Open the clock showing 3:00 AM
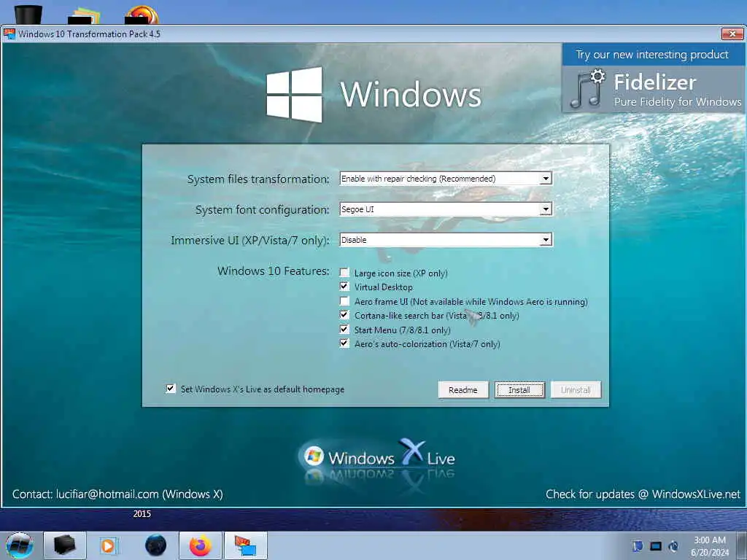The height and width of the screenshot is (560, 747). click(x=710, y=545)
